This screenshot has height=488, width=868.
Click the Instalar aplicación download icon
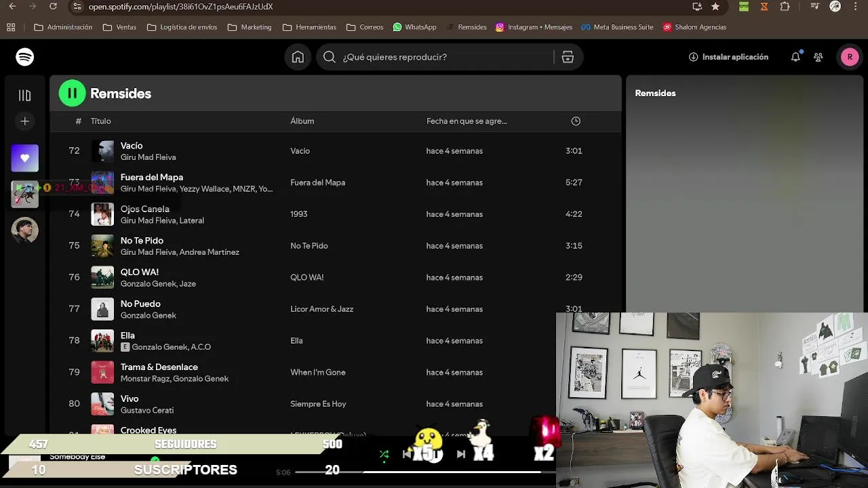pos(693,57)
